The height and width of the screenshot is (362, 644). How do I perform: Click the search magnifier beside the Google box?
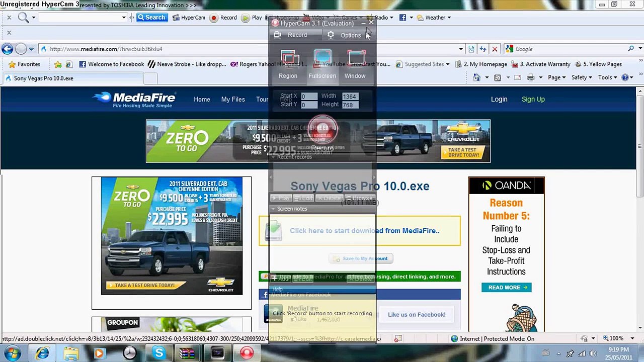(631, 49)
